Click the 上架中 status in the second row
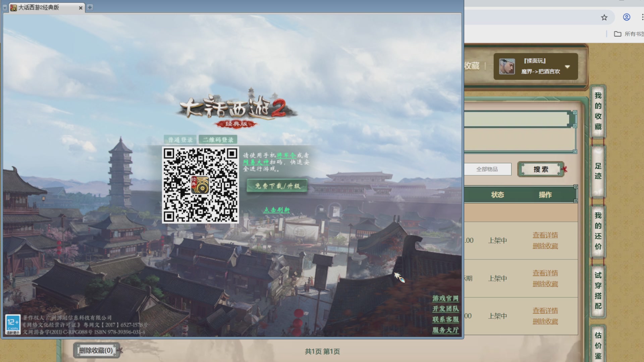Screen dimensions: 644x362 pos(497,279)
